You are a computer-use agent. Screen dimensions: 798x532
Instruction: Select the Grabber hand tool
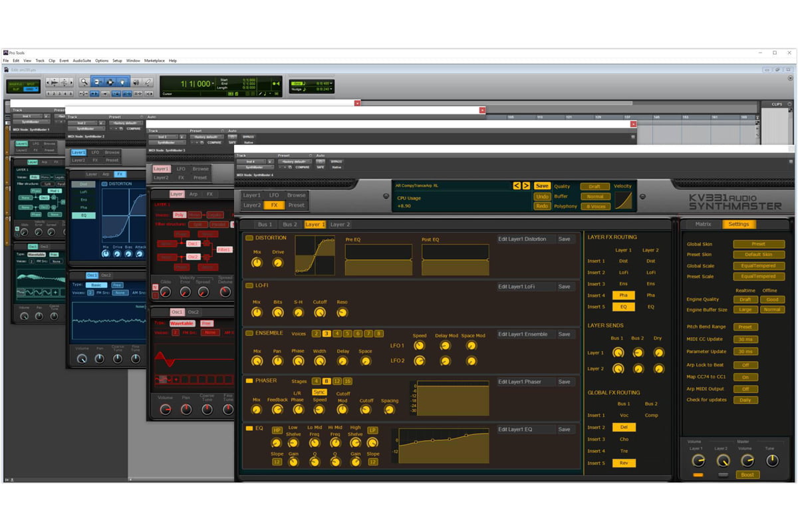pos(123,82)
